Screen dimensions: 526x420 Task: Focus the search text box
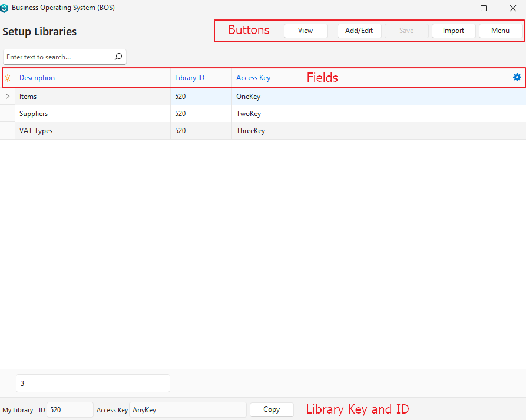(58, 57)
